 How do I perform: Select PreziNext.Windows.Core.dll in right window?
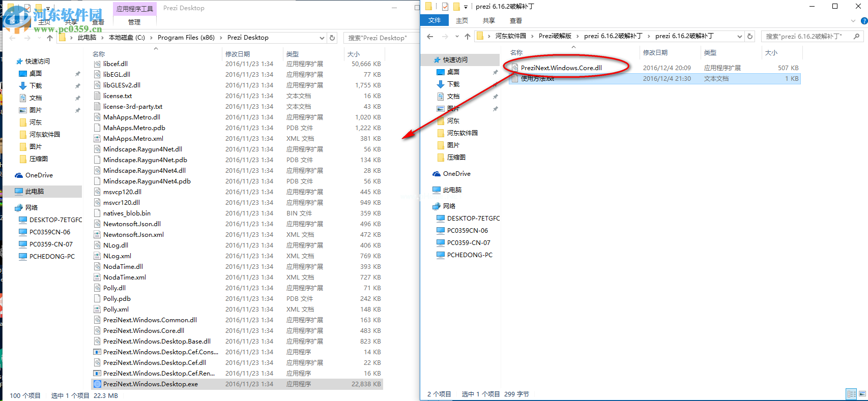pyautogui.click(x=561, y=68)
